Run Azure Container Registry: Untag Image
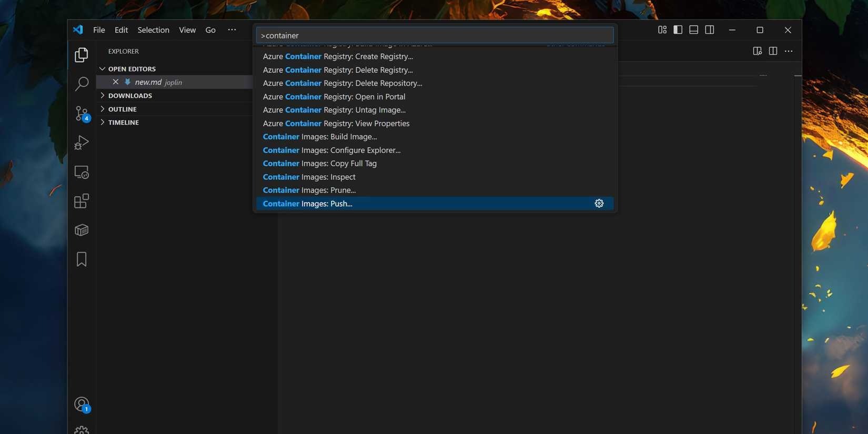Image resolution: width=868 pixels, height=434 pixels. [435, 110]
